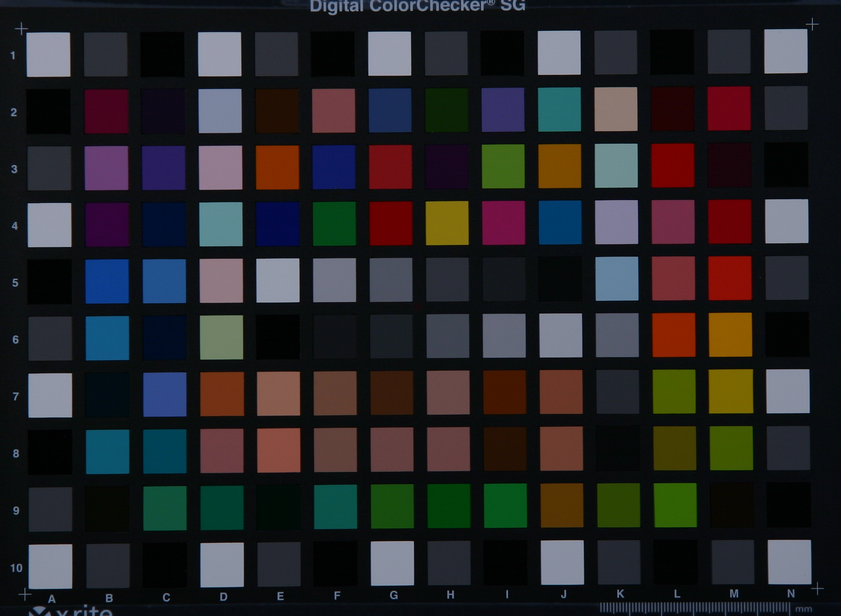The image size is (841, 616).
Task: Select the light sky-blue patch at K5
Action: (617, 279)
